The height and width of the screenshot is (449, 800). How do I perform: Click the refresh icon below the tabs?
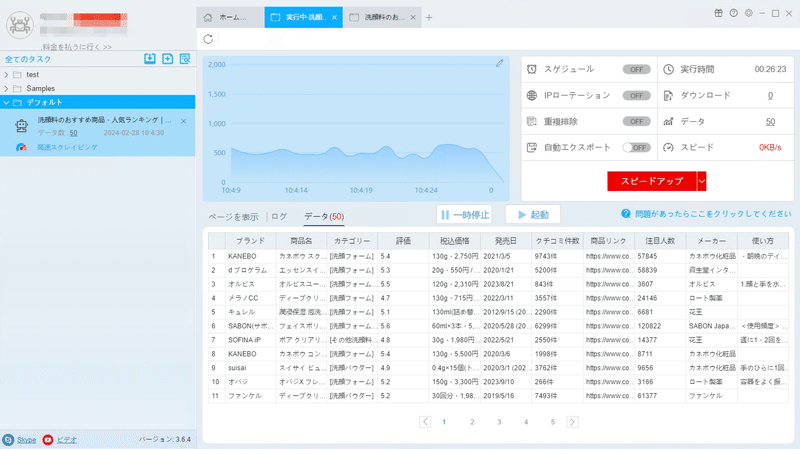click(x=208, y=39)
